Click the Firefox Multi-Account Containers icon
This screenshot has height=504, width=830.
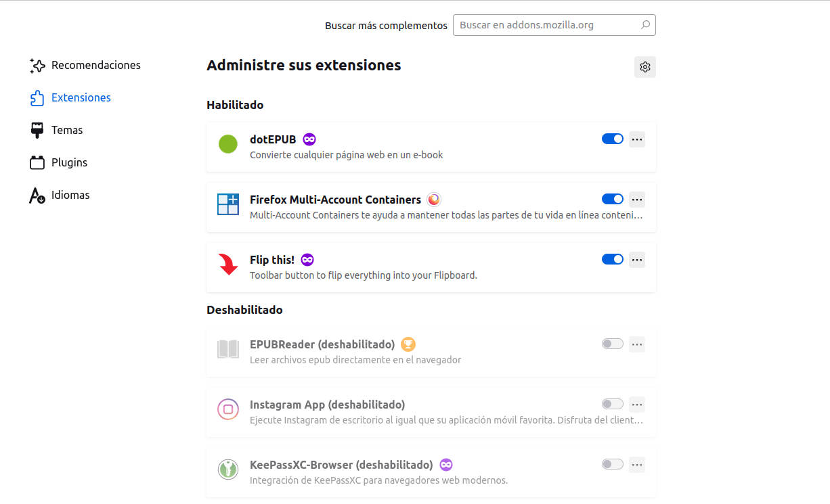coord(228,204)
